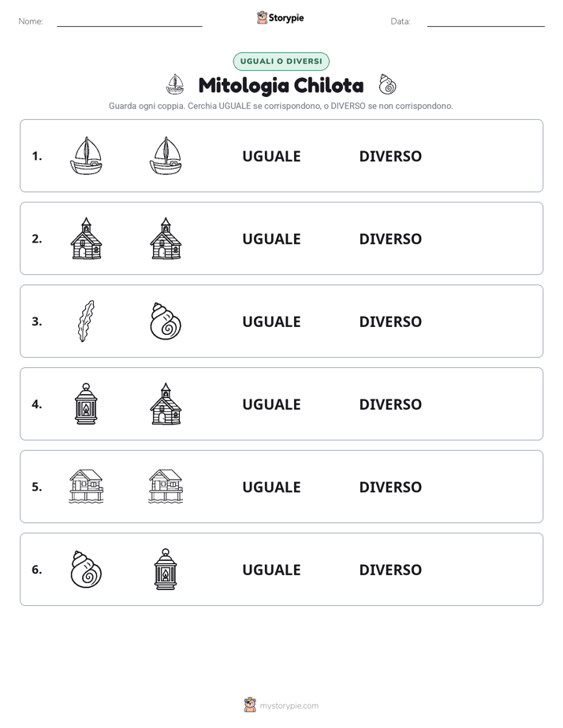Click the lantern picture in row 6
The image size is (563, 728).
coord(166,569)
